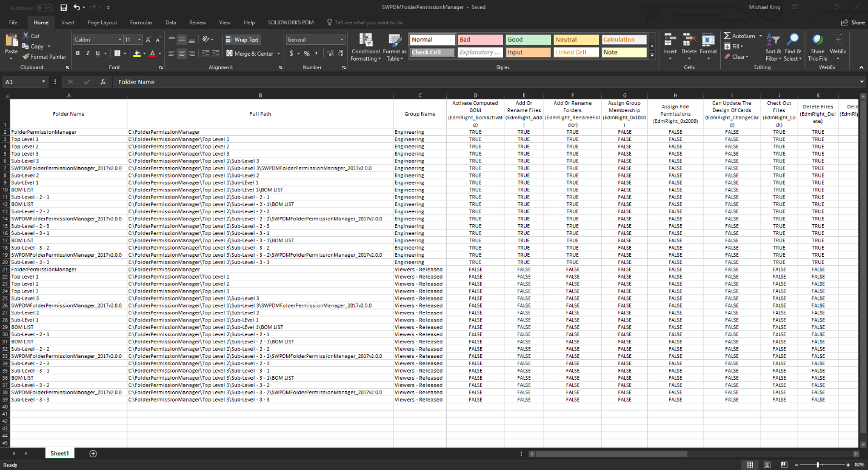The width and height of the screenshot is (868, 470).
Task: Click the Cut scissors icon
Action: [x=26, y=36]
